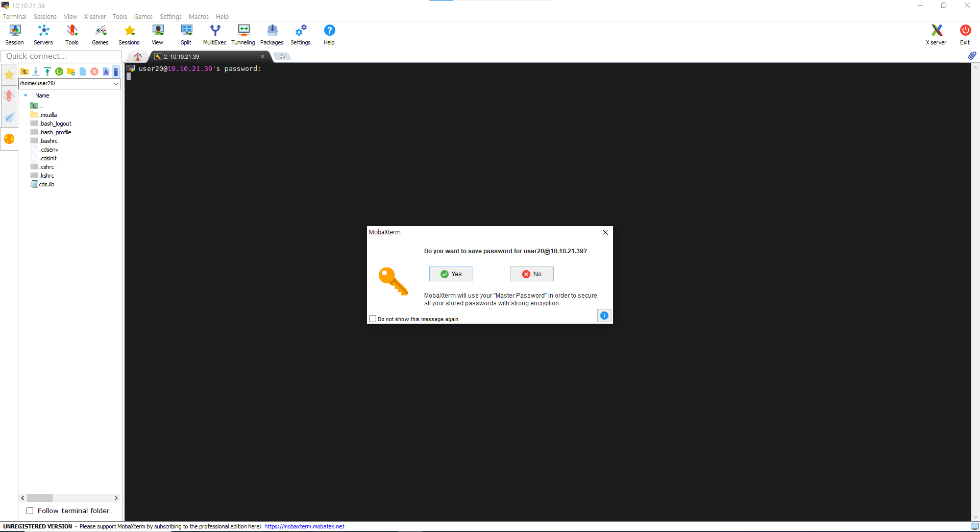
Task: Click the info icon in the MobaXterm dialog
Action: (604, 316)
